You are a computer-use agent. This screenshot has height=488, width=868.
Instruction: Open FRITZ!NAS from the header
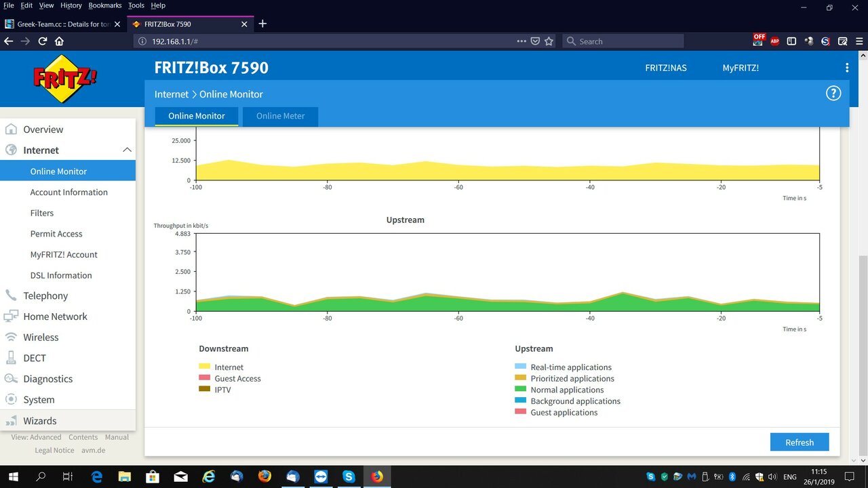tap(666, 68)
